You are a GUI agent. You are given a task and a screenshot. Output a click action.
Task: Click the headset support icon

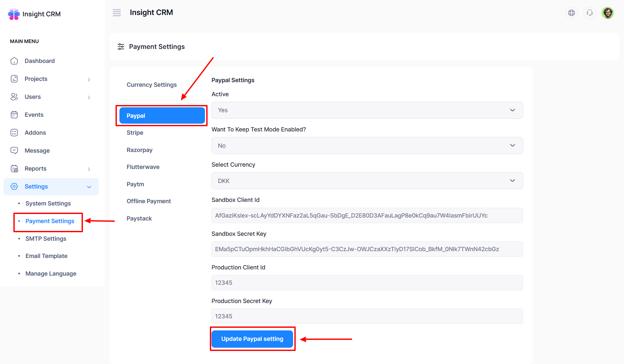[x=589, y=13]
